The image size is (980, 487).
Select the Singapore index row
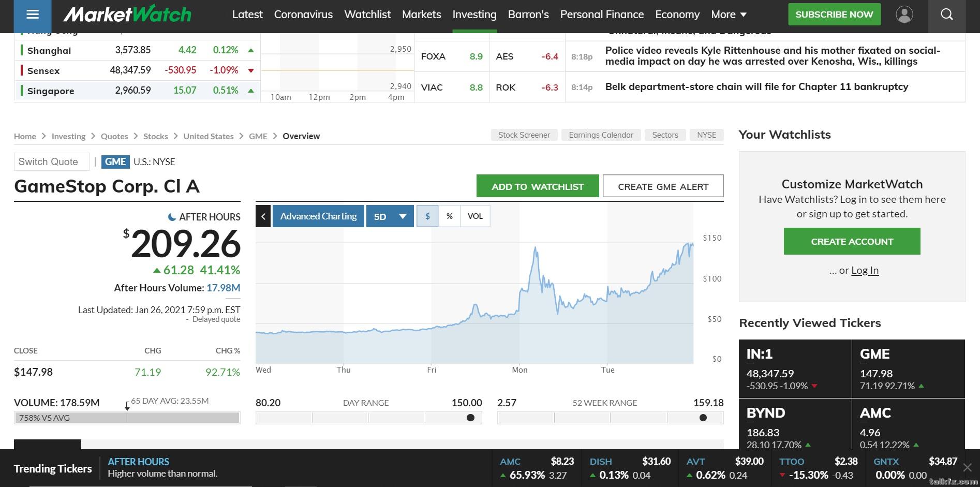click(137, 91)
